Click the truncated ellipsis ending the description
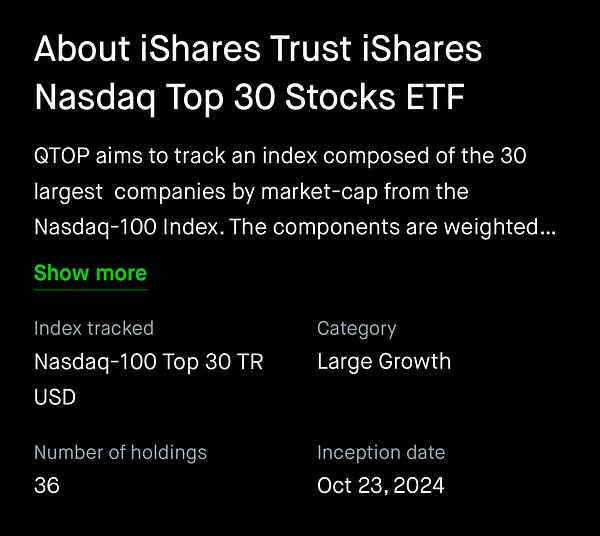This screenshot has height=536, width=600. (548, 227)
